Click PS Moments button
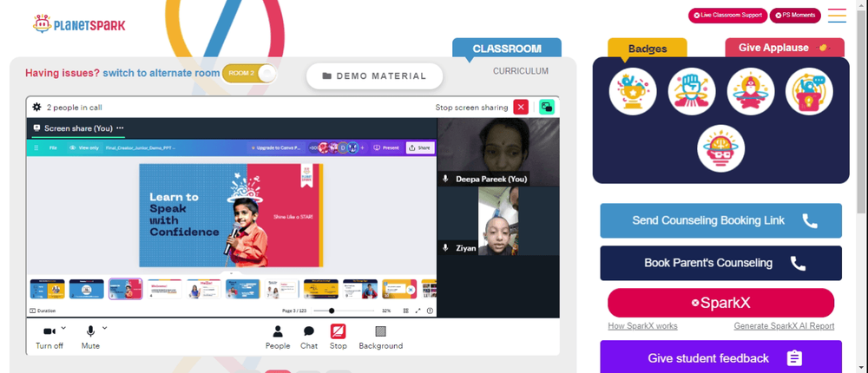The height and width of the screenshot is (373, 868). [x=795, y=16]
